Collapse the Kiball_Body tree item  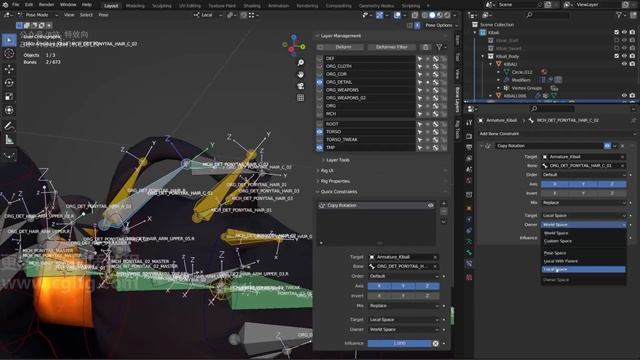pos(483,56)
